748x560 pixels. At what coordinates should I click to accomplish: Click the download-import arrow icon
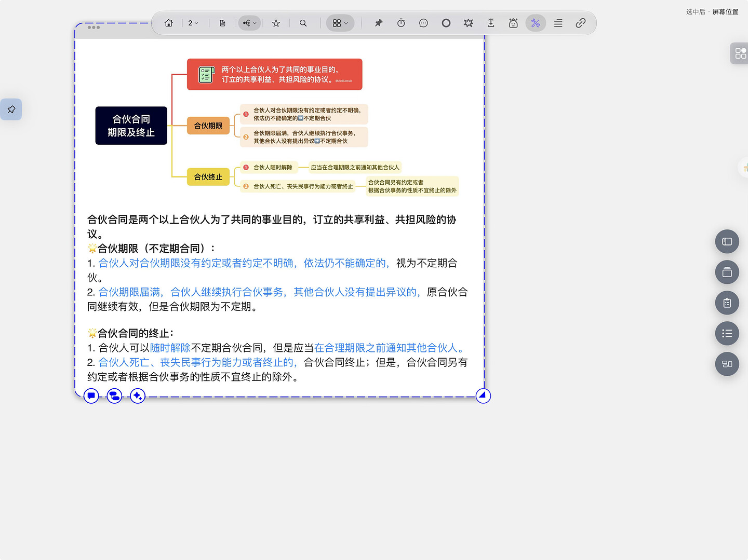click(x=491, y=23)
